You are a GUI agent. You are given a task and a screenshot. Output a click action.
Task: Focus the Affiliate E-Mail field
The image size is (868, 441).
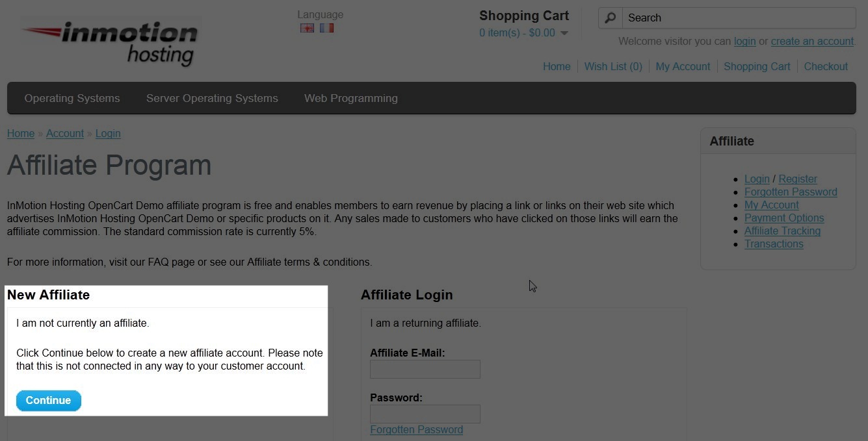(x=425, y=369)
